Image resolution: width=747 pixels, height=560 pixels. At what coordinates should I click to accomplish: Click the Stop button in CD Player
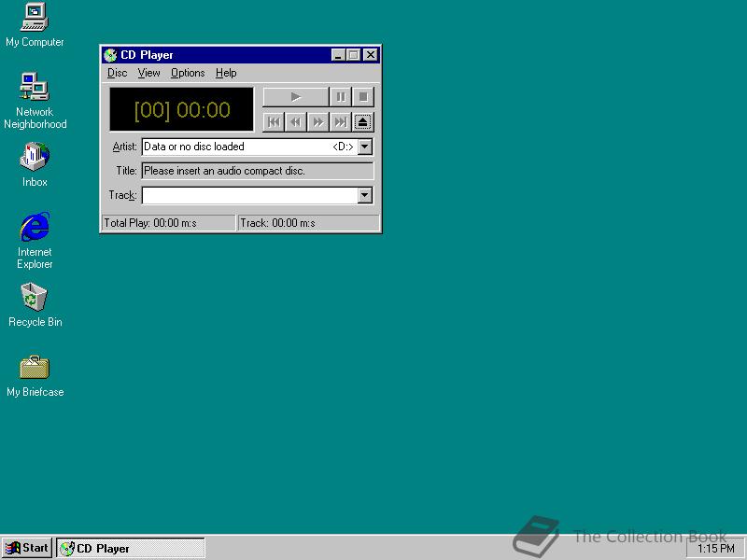tap(363, 97)
